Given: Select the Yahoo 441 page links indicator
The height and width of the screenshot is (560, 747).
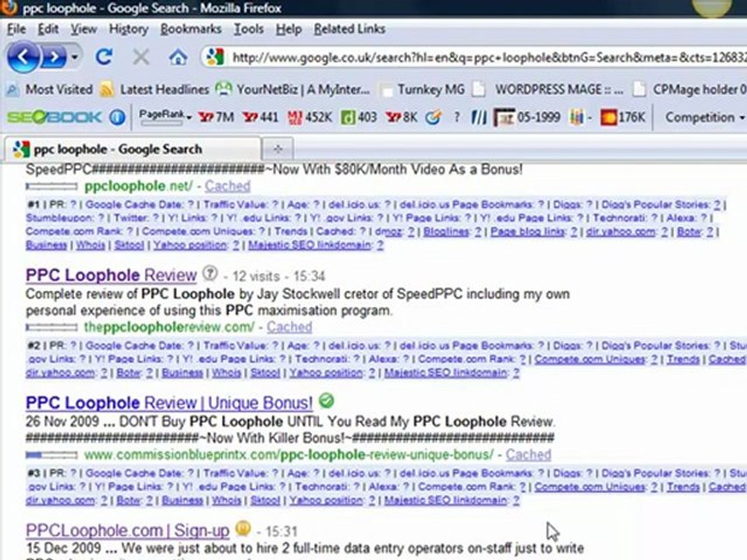Looking at the screenshot, I should pos(260,117).
